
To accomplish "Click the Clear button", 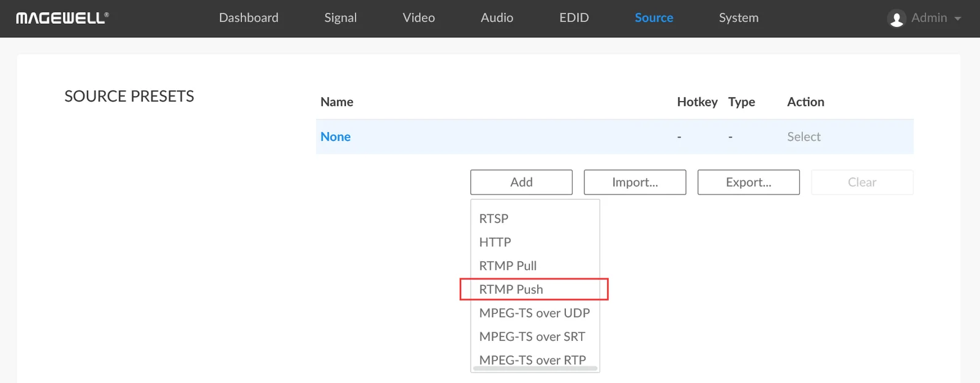I will 862,182.
